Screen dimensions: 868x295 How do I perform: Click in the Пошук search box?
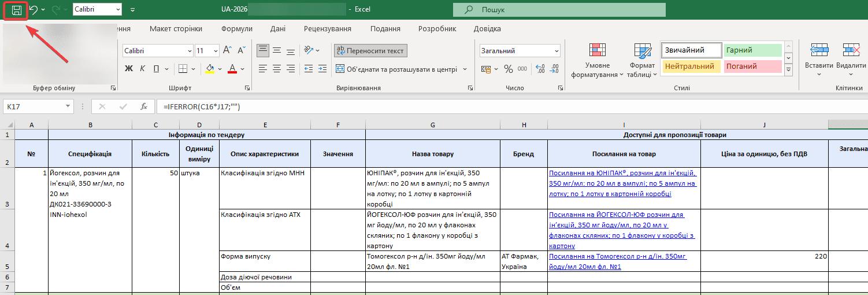click(x=559, y=10)
